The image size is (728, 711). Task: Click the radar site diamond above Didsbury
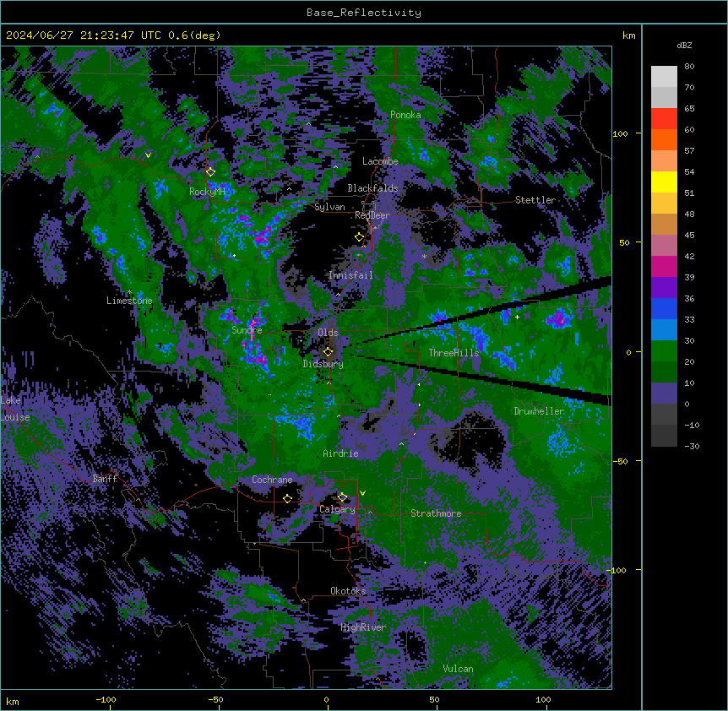point(329,352)
